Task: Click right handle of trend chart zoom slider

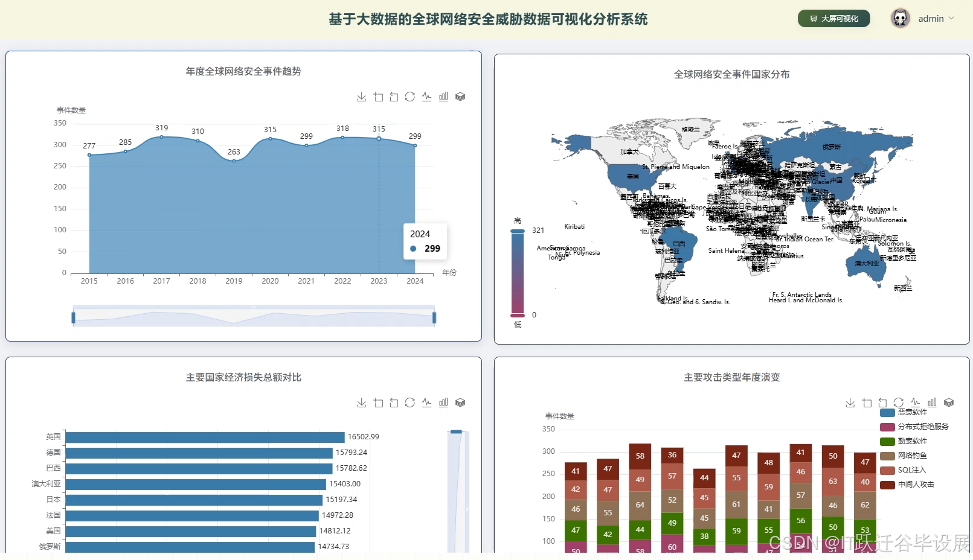Action: [434, 317]
